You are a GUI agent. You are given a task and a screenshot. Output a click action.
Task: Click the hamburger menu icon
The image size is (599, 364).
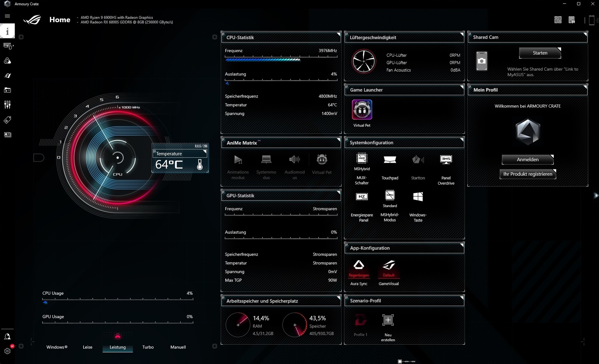(x=7, y=16)
